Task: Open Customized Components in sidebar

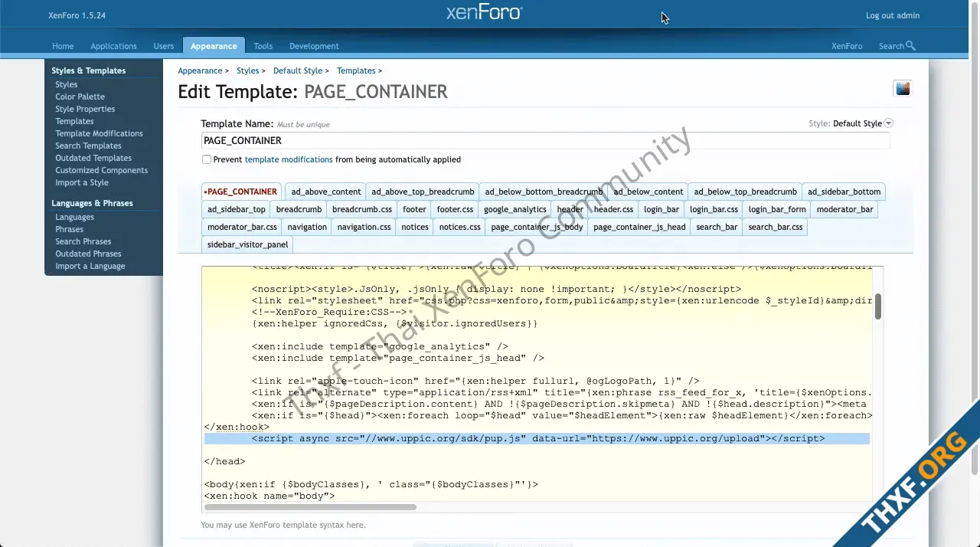Action: (101, 170)
